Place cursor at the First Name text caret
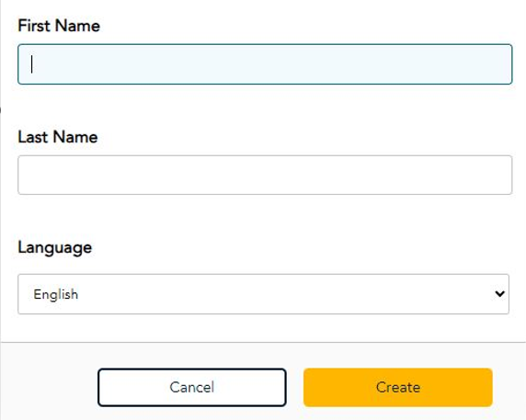The width and height of the screenshot is (526, 420). (32, 64)
